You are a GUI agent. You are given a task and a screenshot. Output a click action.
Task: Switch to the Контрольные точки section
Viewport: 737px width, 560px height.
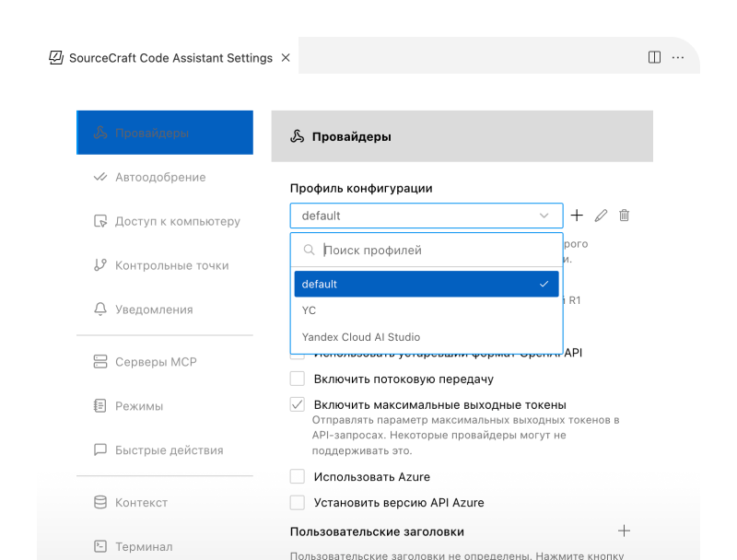[171, 265]
